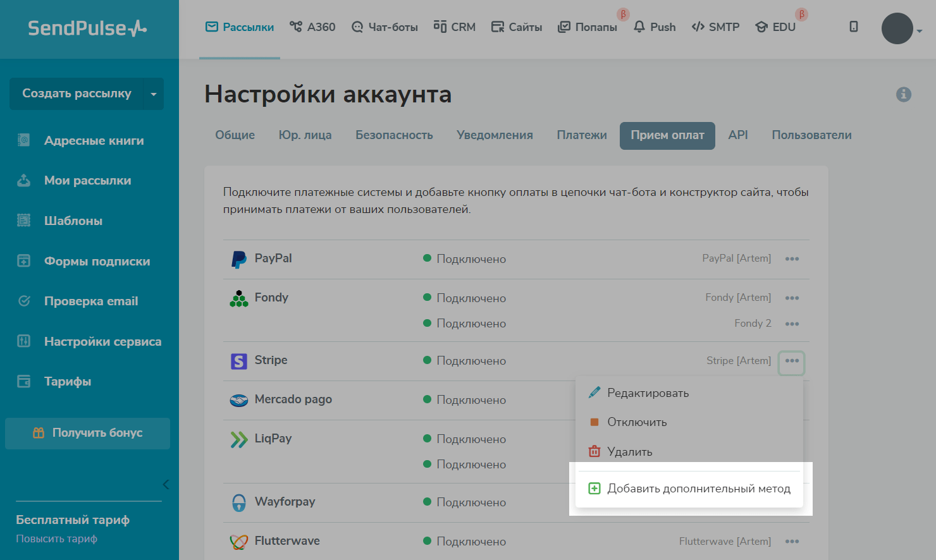The image size is (936, 560).
Task: Open the PayPal three-dots options menu
Action: [x=792, y=259]
